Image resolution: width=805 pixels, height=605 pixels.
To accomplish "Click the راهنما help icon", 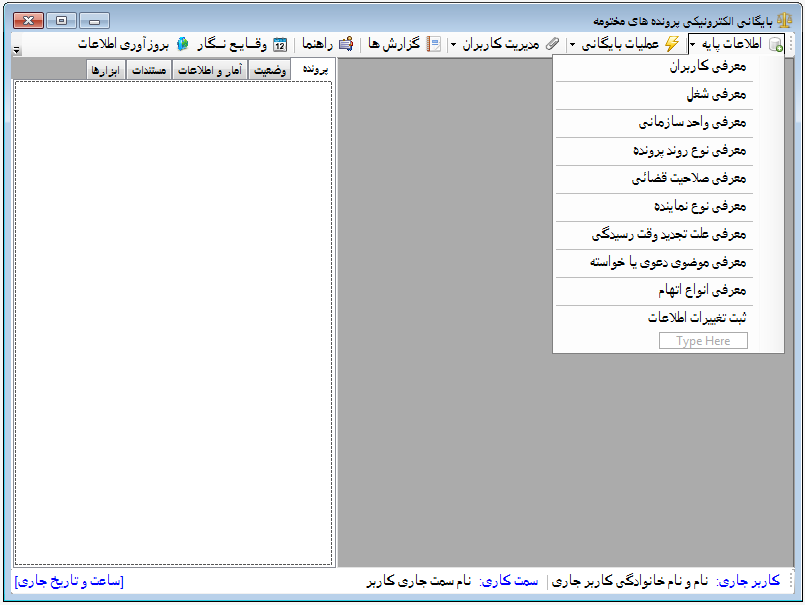I will coord(346,44).
